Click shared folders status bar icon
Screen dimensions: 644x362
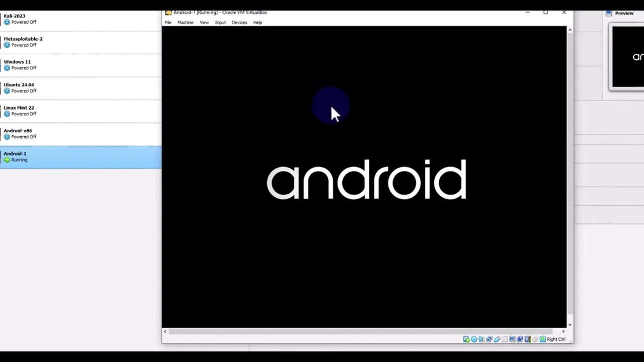tap(505, 339)
